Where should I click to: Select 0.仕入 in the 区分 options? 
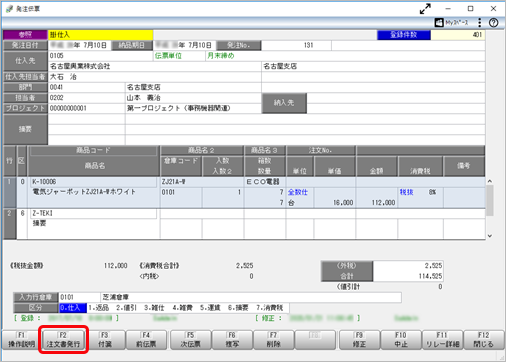coord(73,308)
